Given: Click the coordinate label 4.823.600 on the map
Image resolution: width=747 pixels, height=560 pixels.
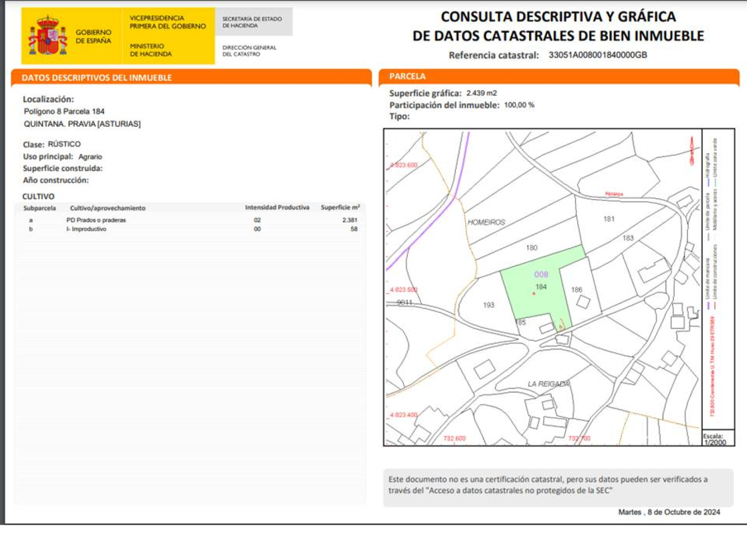Looking at the screenshot, I should coord(403,165).
